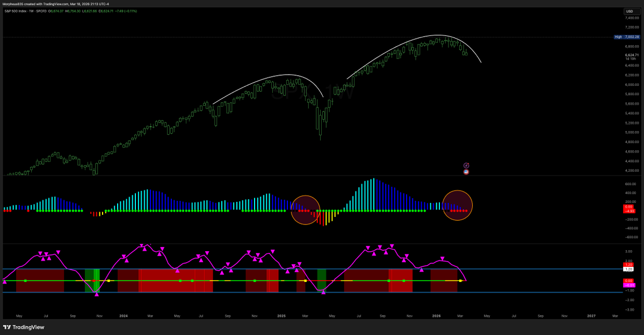
Task: Click the 2026 label on time axis
Action: tap(437, 316)
